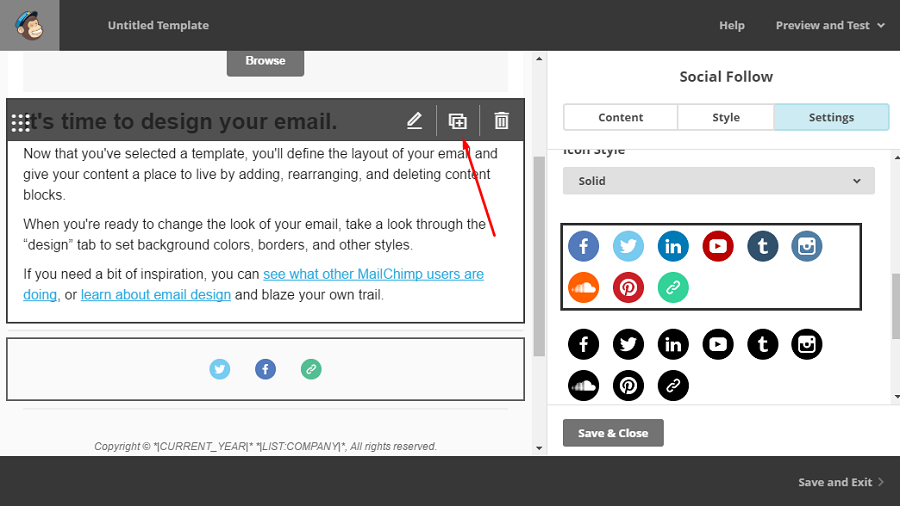Select black Tumblr icon style
This screenshot has height=506, width=900.
click(x=762, y=344)
